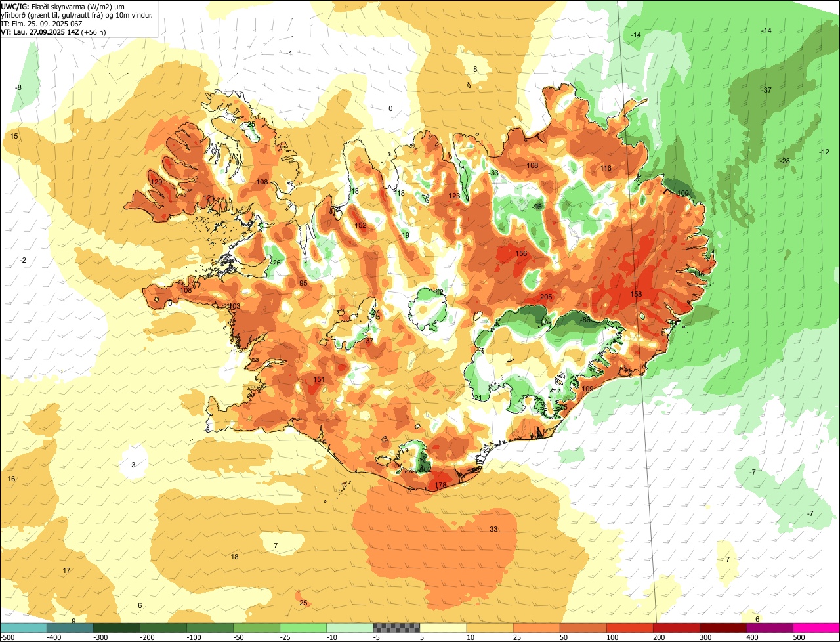Click the map value '109' on the southeast coast
Viewport: 840px width, 642px height.
click(x=587, y=389)
